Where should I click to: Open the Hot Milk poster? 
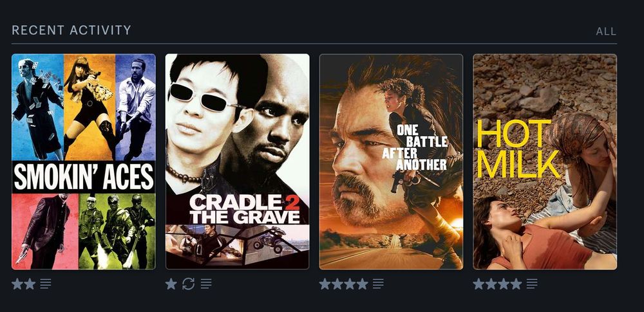click(x=545, y=161)
